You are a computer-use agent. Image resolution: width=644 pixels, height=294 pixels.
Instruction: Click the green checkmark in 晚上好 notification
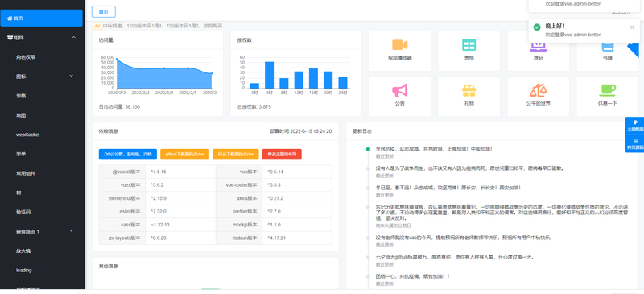coord(537,27)
